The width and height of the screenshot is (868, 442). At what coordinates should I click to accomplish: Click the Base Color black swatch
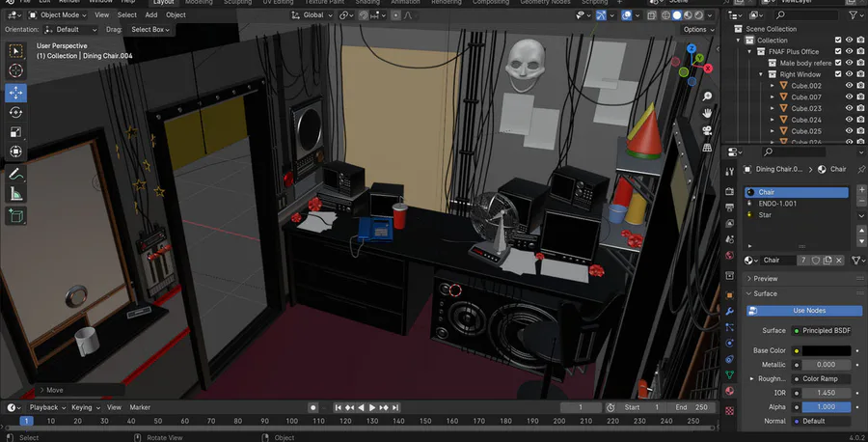pos(827,350)
